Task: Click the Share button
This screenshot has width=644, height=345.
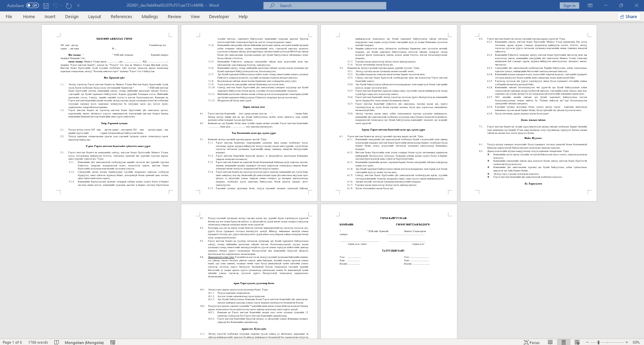Action: (x=628, y=16)
